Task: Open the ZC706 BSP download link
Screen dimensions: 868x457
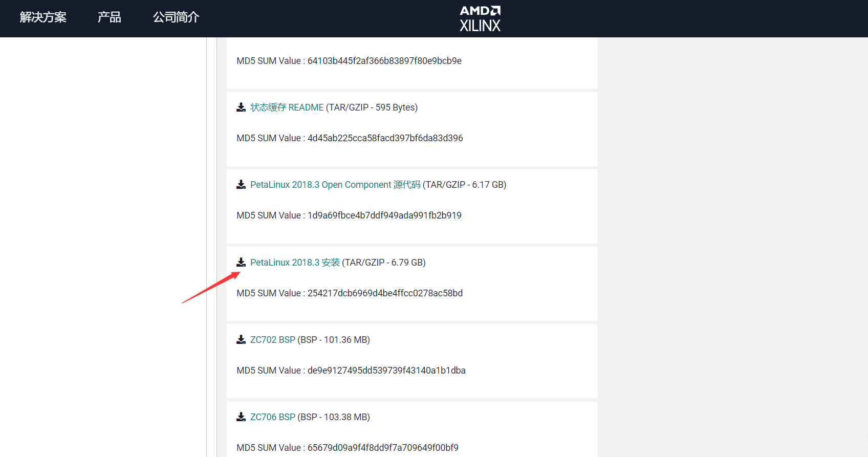Action: point(273,417)
